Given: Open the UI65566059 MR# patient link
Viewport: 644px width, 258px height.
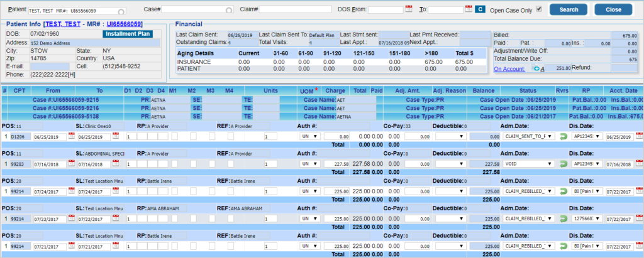Looking at the screenshot, I should (x=124, y=24).
